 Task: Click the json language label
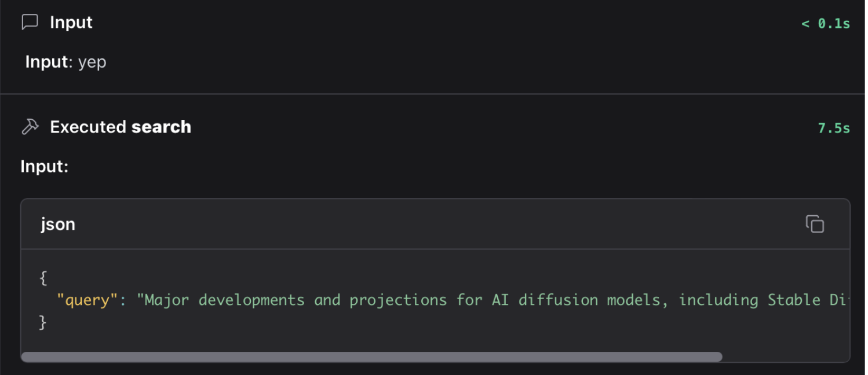click(58, 224)
